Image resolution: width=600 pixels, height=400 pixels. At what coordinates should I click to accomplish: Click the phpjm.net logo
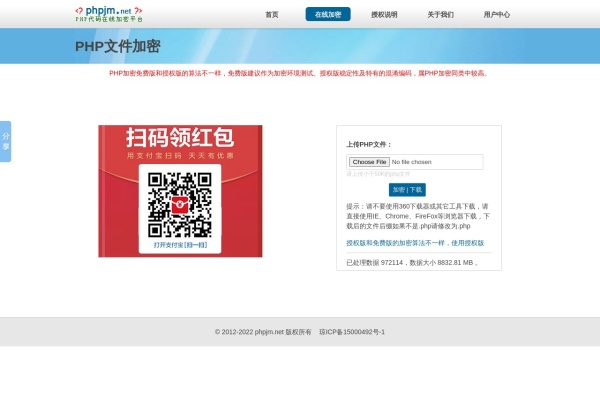pos(109,13)
